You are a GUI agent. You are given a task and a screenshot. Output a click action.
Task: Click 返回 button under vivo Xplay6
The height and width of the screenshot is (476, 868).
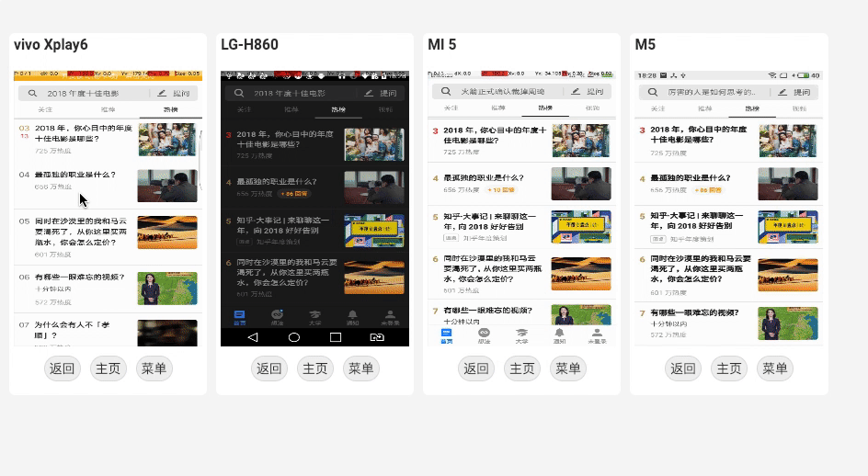pyautogui.click(x=62, y=368)
